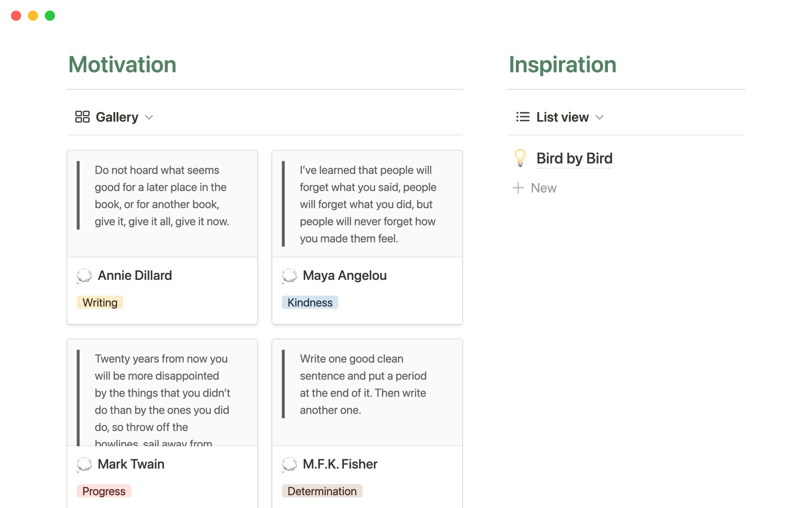Open the Bird by Bird page

point(574,158)
